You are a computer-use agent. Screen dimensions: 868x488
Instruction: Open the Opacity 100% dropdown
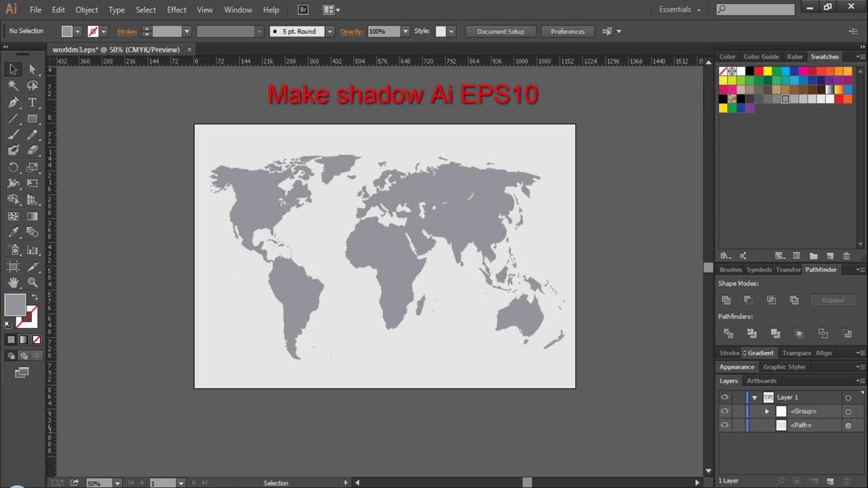(406, 31)
